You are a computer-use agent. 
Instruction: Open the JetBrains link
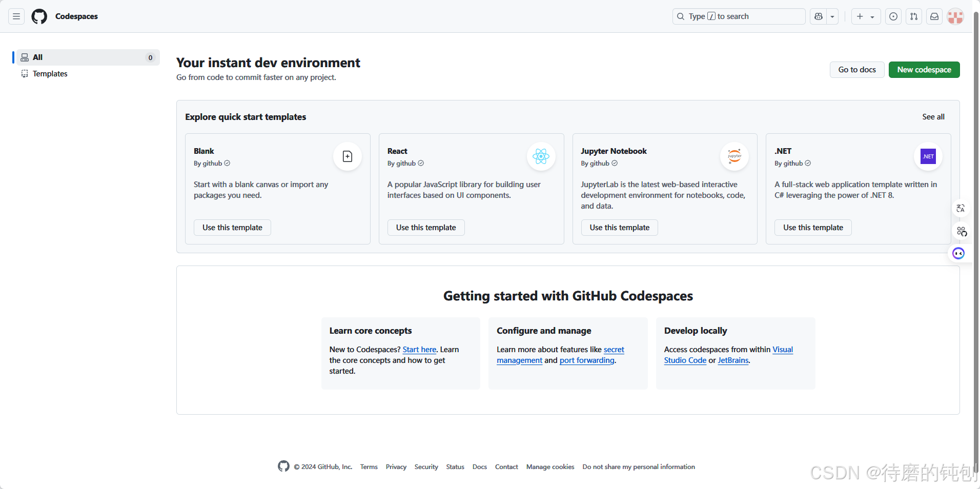point(733,360)
